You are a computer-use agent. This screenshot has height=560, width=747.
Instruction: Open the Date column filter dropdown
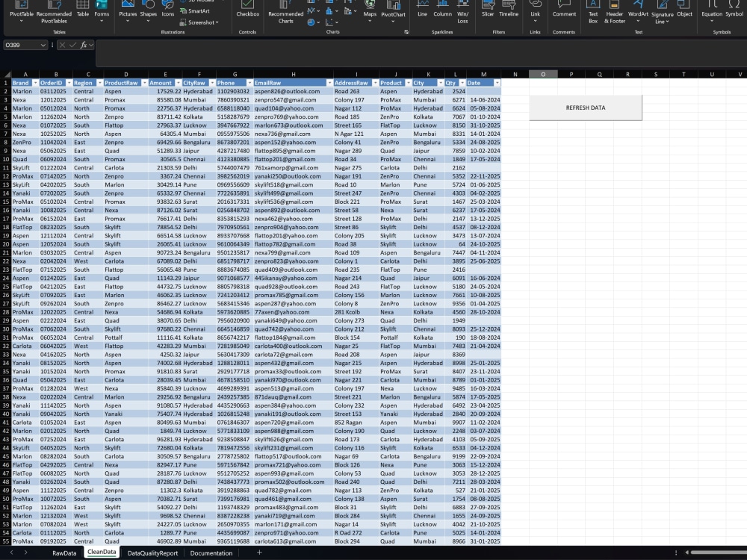(497, 83)
